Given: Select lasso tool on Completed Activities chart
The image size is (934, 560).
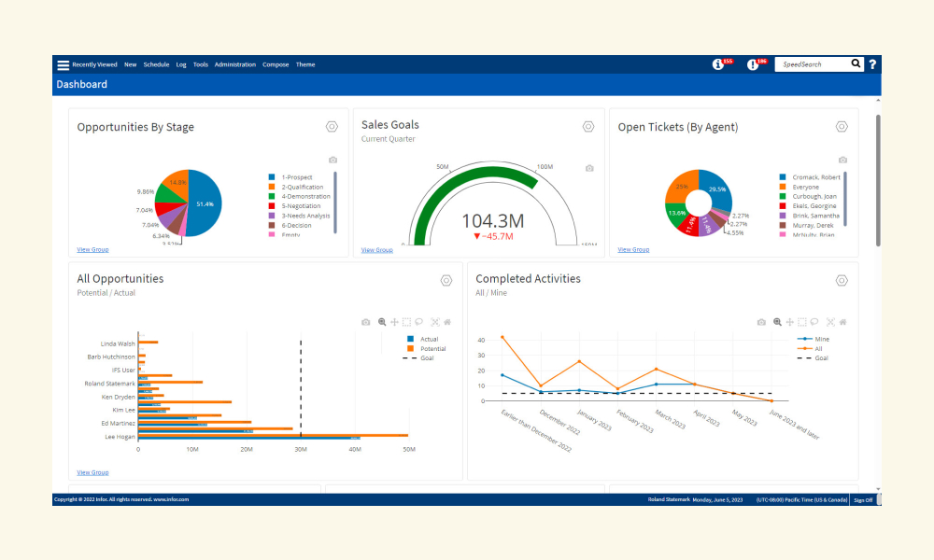Looking at the screenshot, I should click(x=814, y=322).
